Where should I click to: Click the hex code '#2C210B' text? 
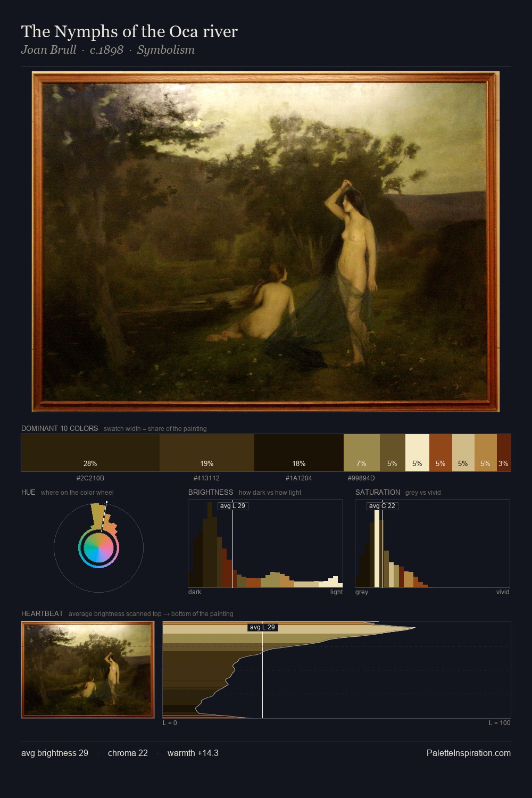(x=90, y=478)
